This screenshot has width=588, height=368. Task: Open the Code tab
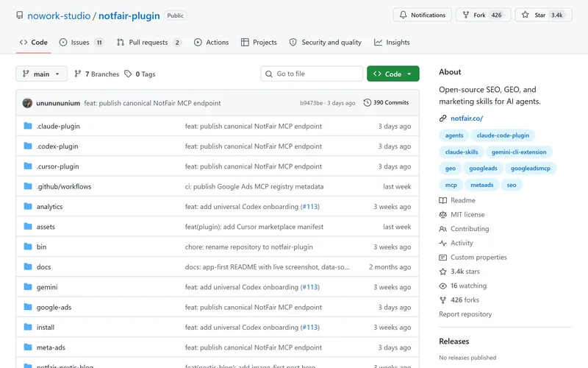point(33,43)
